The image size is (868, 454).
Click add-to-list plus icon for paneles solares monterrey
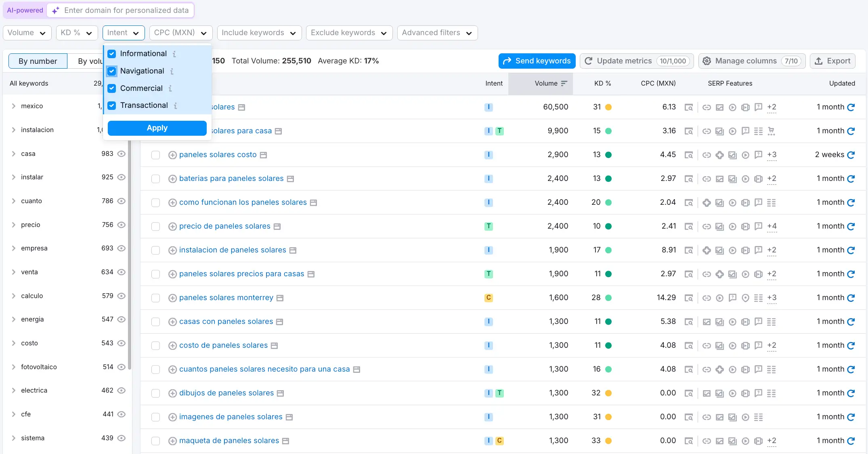pos(172,298)
